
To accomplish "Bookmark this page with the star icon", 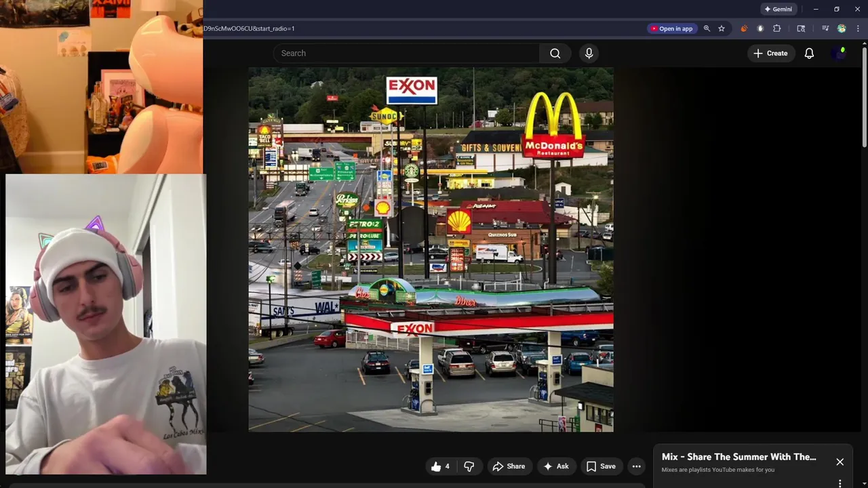I will (x=722, y=28).
